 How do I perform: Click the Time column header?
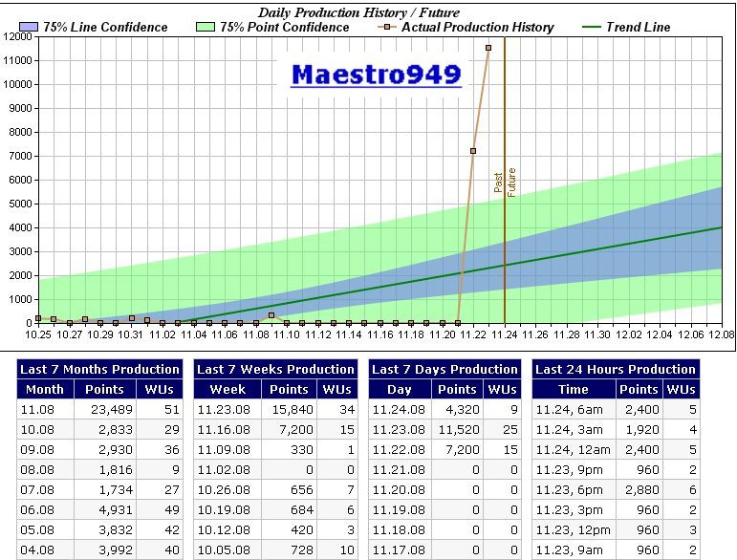coord(574,389)
